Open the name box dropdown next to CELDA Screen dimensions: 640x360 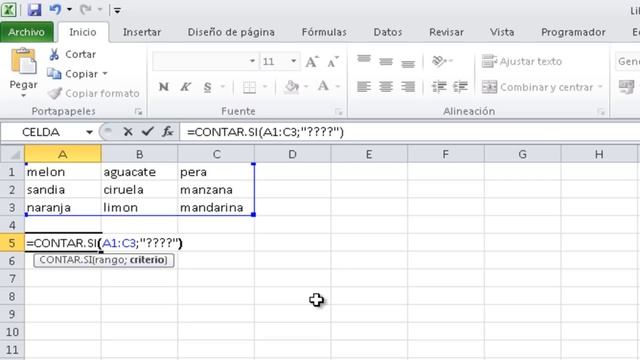click(89, 132)
